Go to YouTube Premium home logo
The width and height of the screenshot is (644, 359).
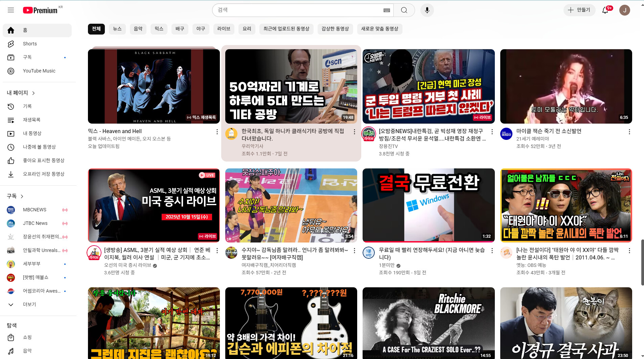point(40,10)
